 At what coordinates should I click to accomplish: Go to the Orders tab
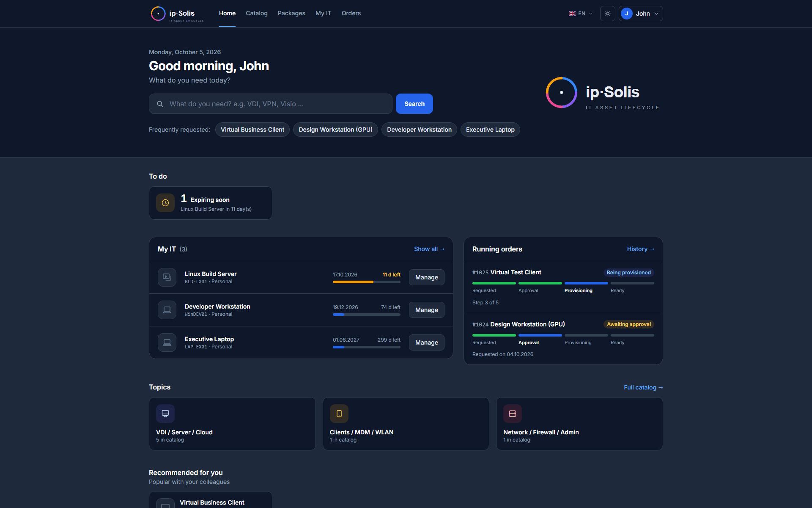click(x=351, y=14)
